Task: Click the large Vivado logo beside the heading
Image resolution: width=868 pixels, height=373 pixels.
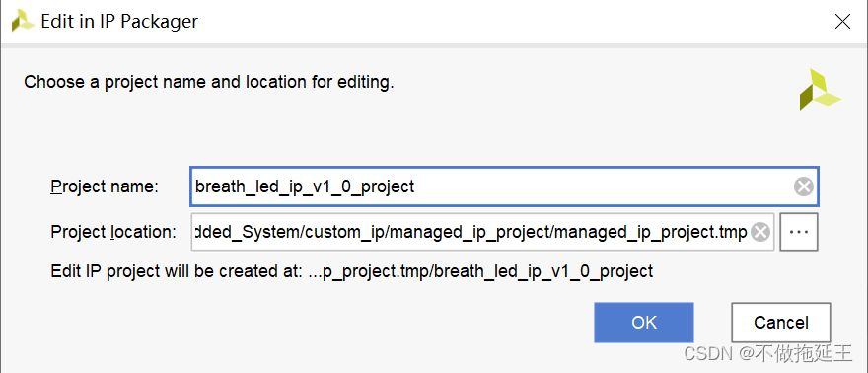Action: pyautogui.click(x=820, y=90)
